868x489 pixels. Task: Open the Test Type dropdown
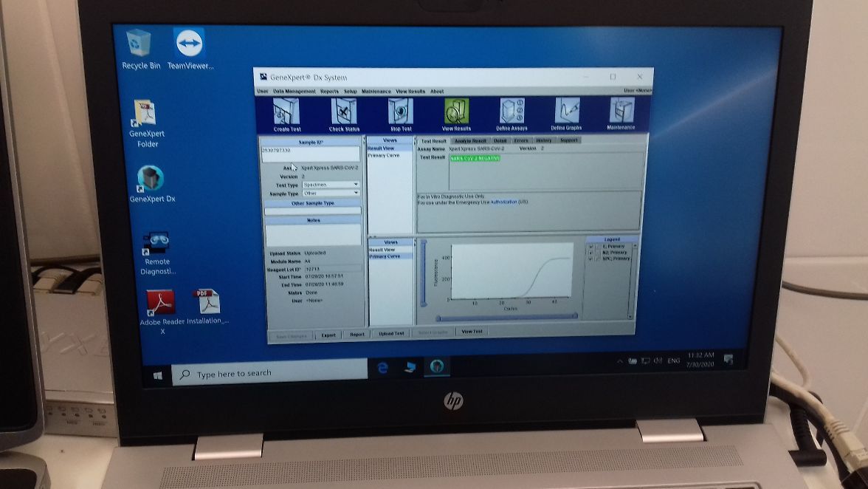(x=331, y=185)
